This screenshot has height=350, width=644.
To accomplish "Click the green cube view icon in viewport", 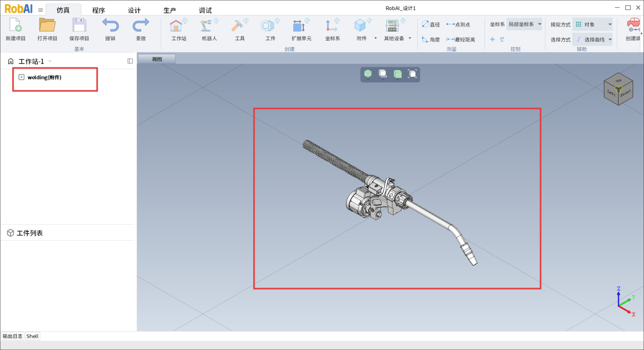I will pos(367,74).
